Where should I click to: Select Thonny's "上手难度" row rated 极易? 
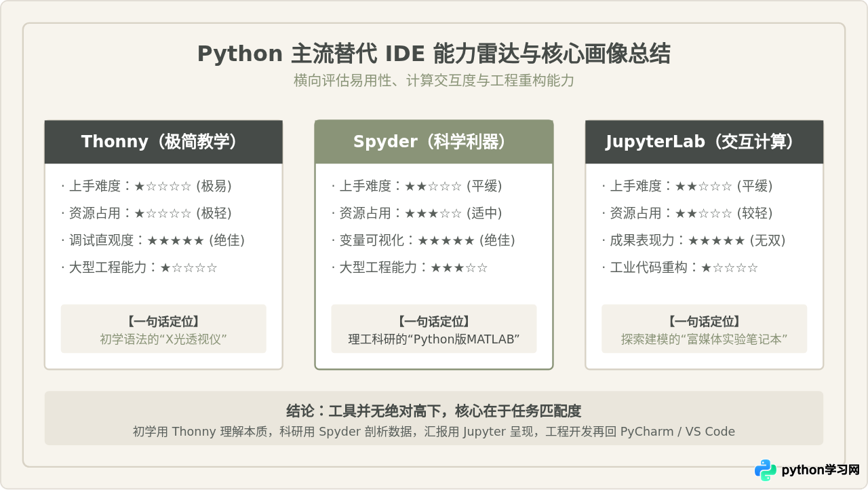click(146, 186)
